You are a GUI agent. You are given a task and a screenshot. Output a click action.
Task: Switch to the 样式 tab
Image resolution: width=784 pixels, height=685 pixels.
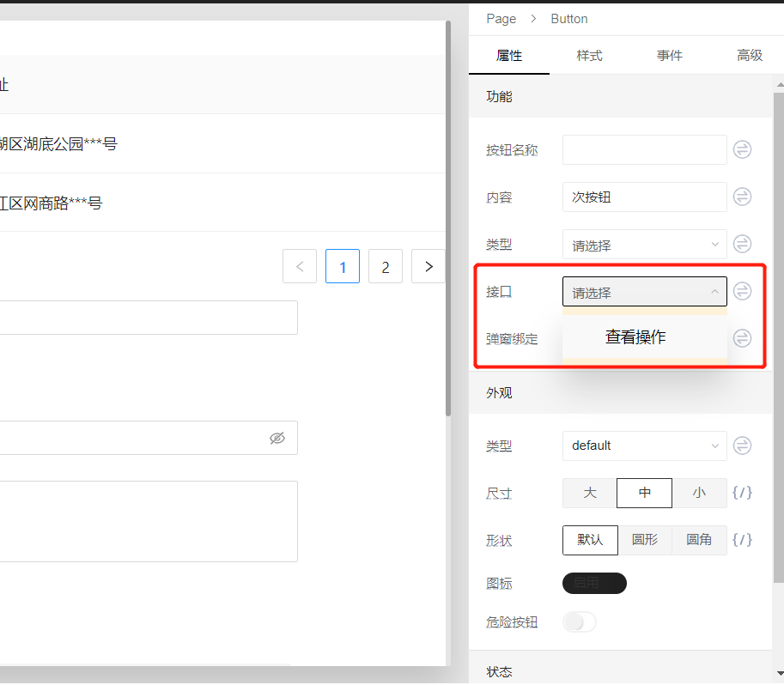click(589, 54)
